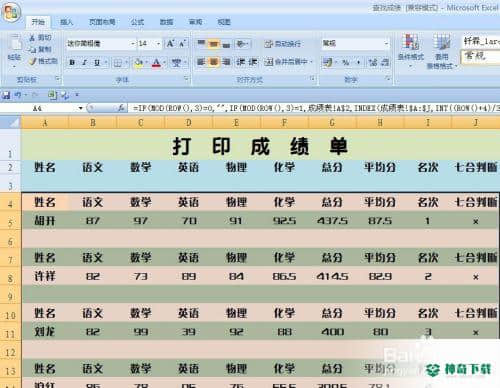The height and width of the screenshot is (388, 500).
Task: Click the Format Painter brush icon
Action: pos(33,61)
